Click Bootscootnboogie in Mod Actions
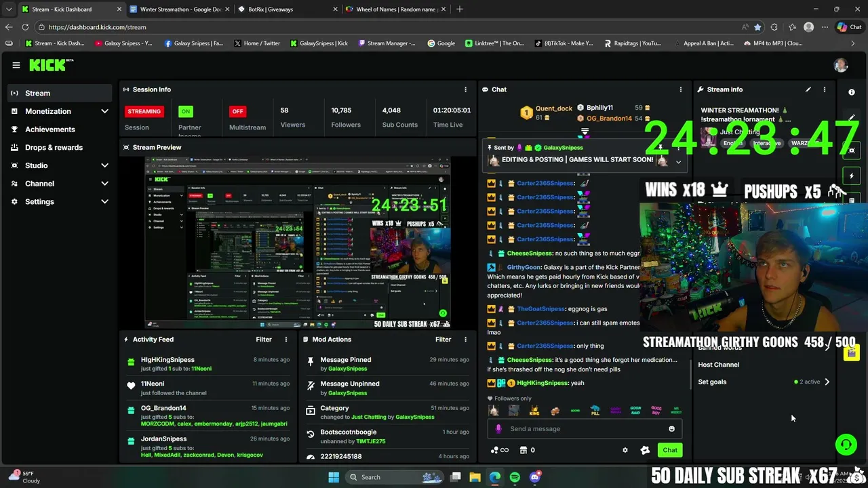Viewport: 868px width, 488px height. (x=349, y=432)
